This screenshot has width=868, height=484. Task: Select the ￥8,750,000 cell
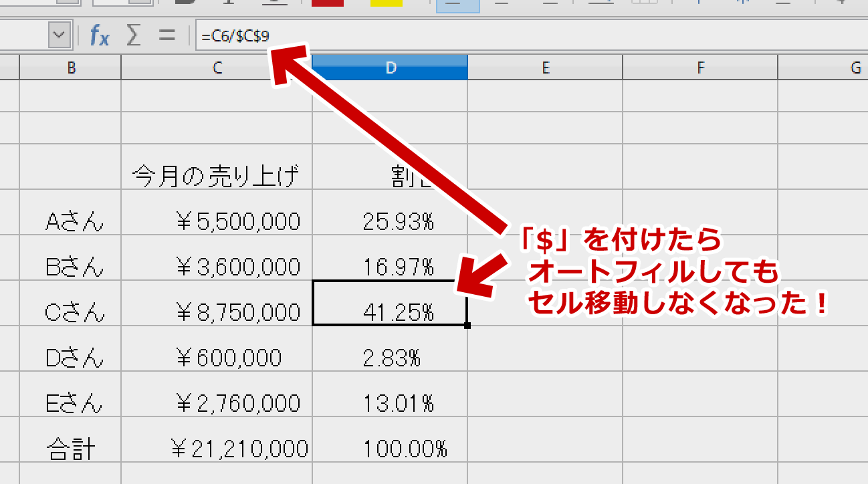click(x=217, y=304)
